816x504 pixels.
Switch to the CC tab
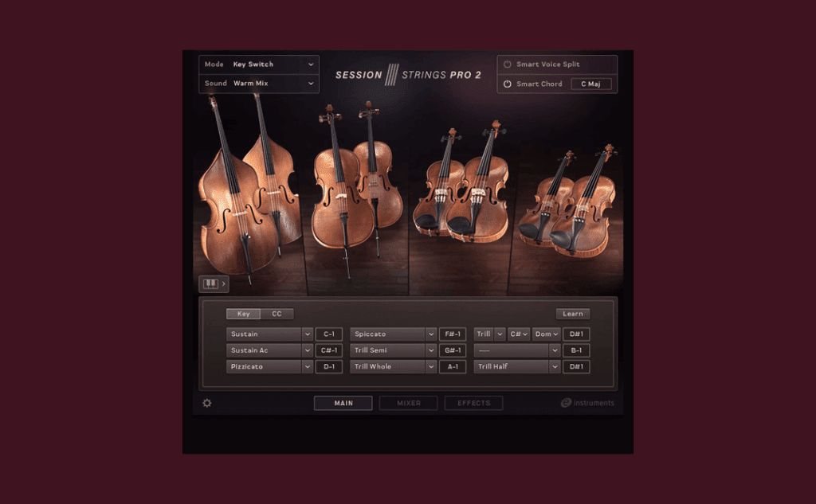coord(277,314)
